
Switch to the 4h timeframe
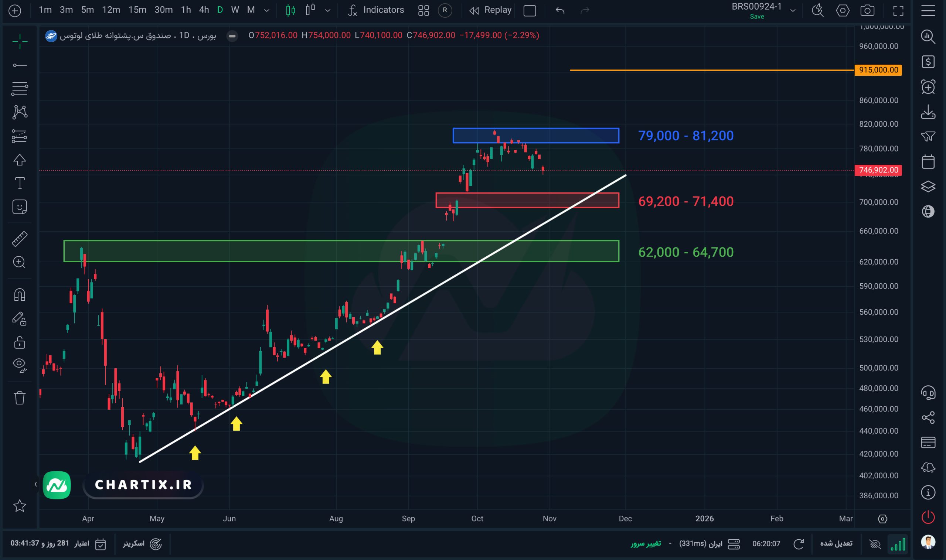[204, 10]
